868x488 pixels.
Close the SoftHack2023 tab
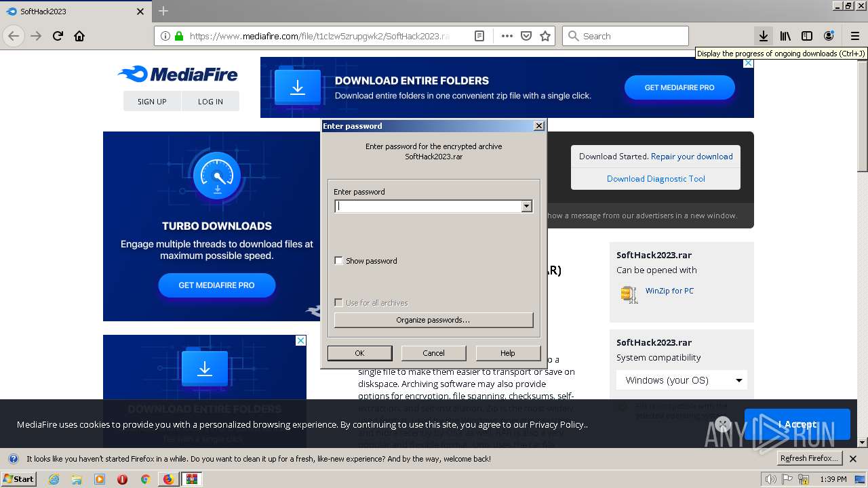click(140, 12)
